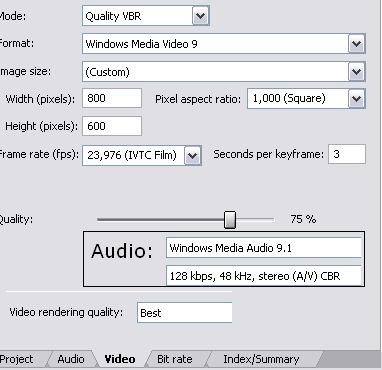Click the 75 % quality value text
This screenshot has height=370, width=382.
303,219
